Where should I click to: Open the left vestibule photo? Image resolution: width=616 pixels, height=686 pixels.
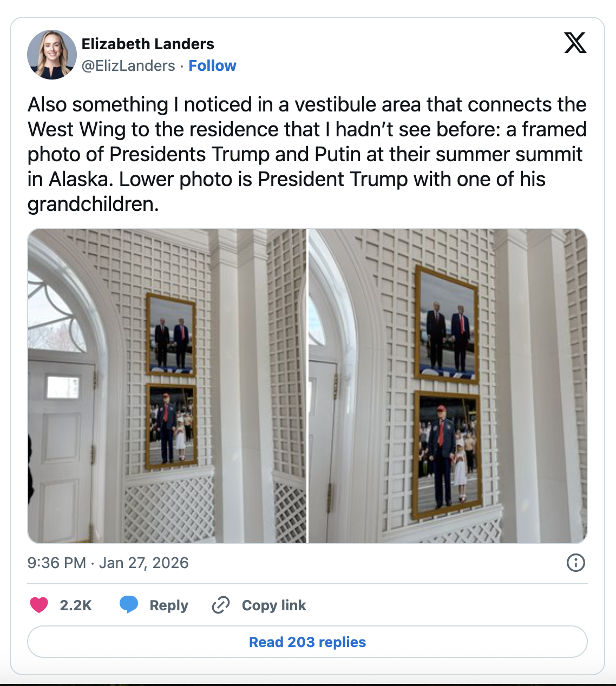[167, 386]
